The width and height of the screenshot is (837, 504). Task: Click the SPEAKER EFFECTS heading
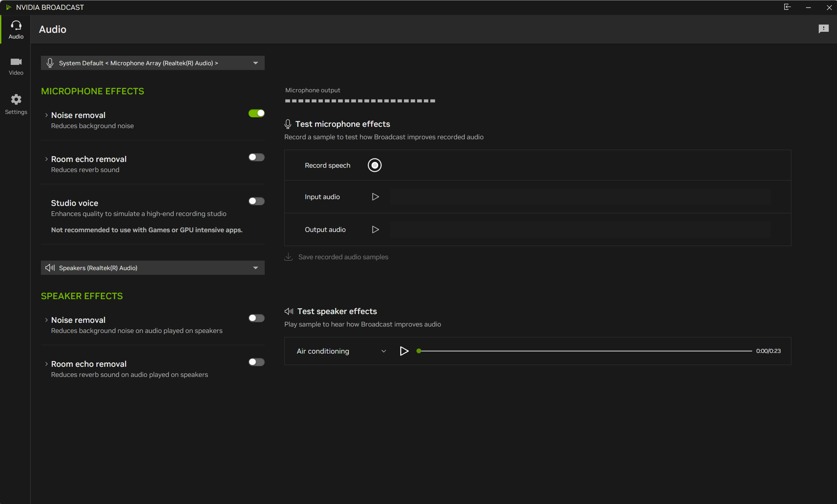click(82, 296)
